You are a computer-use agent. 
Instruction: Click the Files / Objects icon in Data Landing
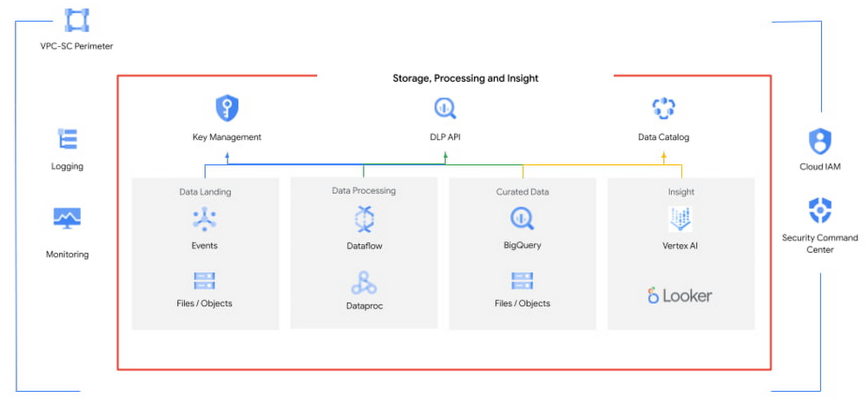point(205,281)
